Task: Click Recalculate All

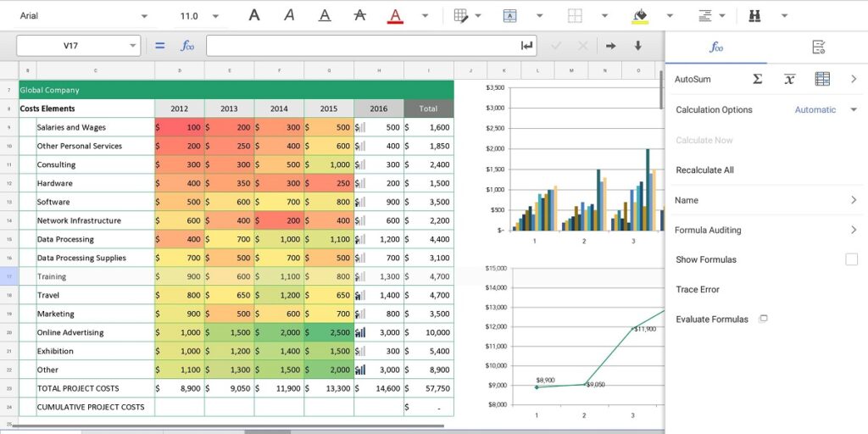Action: [x=704, y=170]
